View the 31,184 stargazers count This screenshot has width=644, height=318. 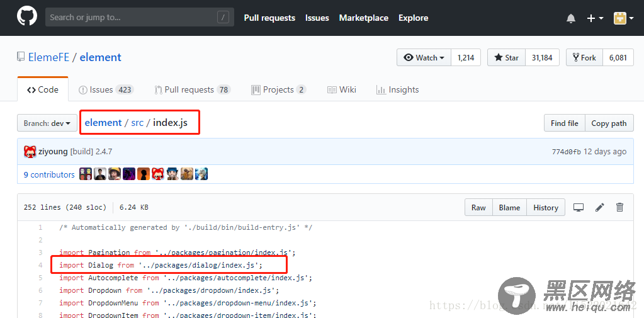tap(542, 57)
